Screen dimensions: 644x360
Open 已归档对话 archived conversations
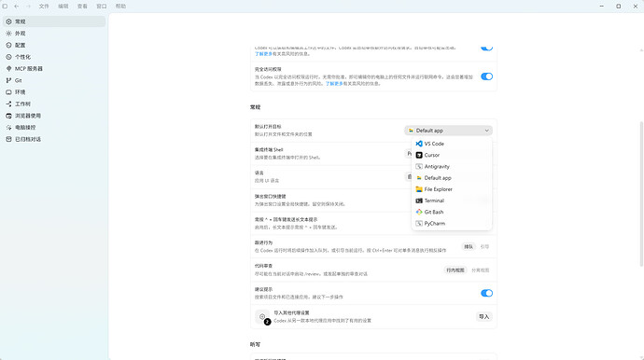click(54, 139)
